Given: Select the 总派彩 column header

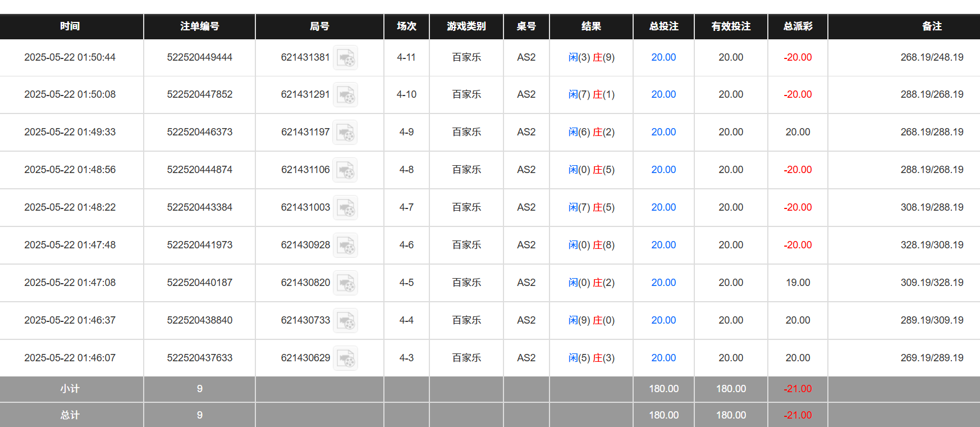Looking at the screenshot, I should (x=798, y=26).
